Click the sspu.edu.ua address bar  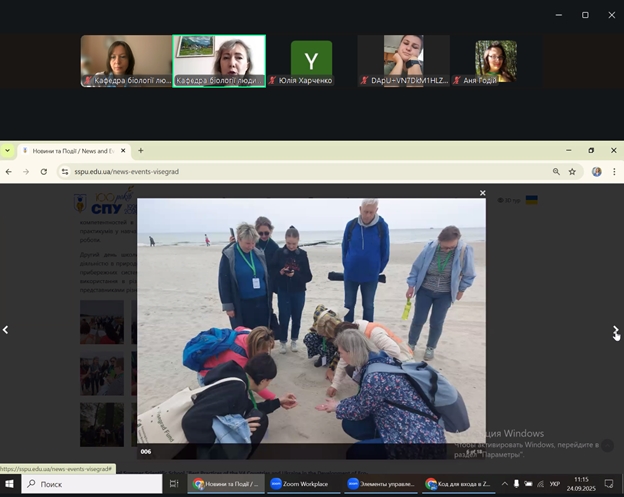click(300, 172)
